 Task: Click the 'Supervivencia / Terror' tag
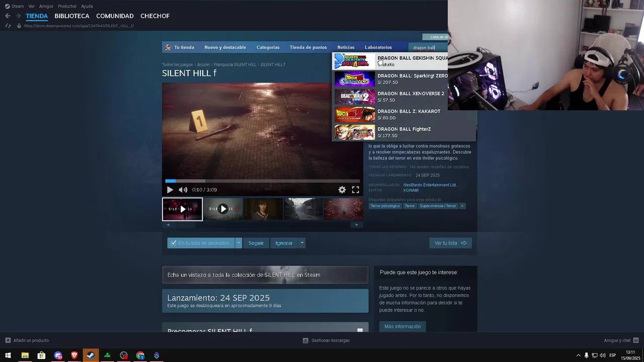point(438,206)
